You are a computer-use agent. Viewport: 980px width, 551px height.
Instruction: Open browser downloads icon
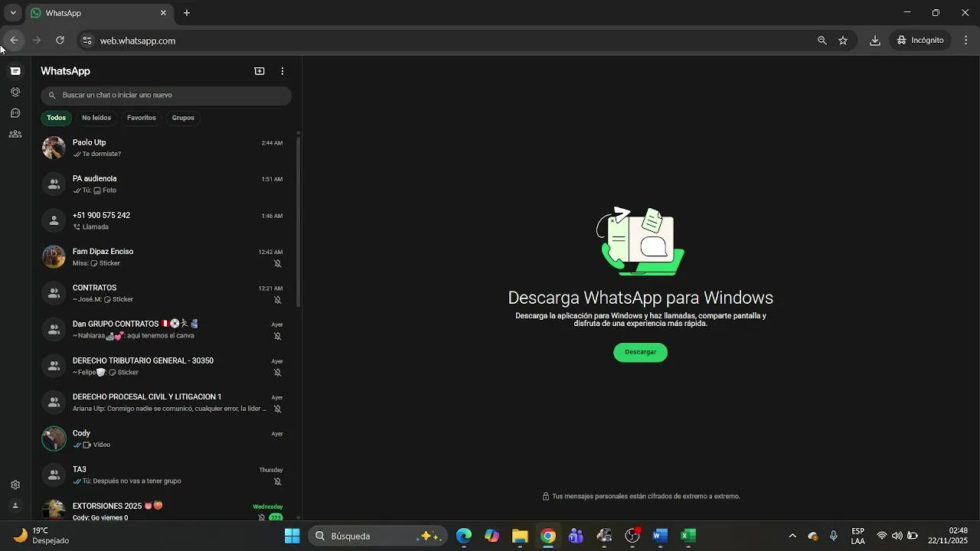point(874,41)
